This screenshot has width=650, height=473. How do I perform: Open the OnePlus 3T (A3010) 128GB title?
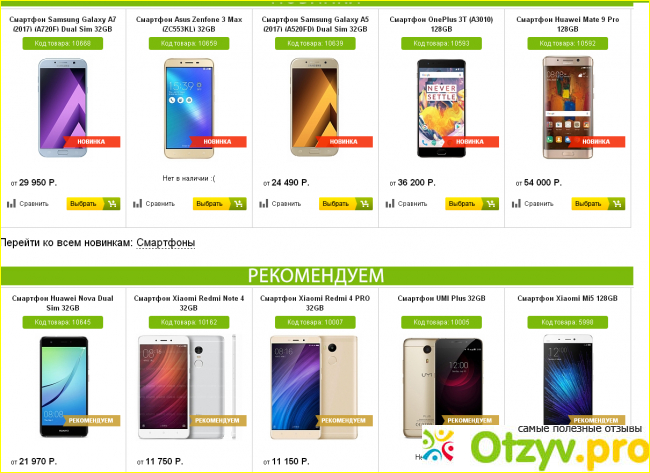(x=441, y=24)
